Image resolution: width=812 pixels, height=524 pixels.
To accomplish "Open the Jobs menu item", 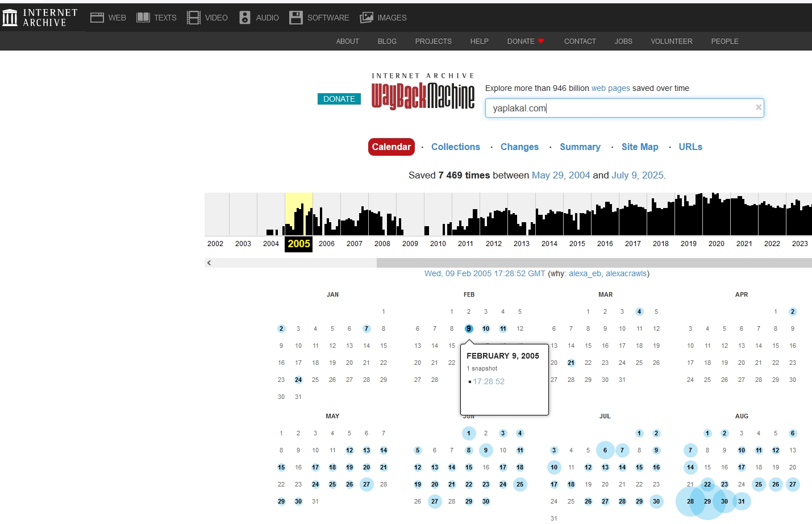I will pyautogui.click(x=623, y=41).
